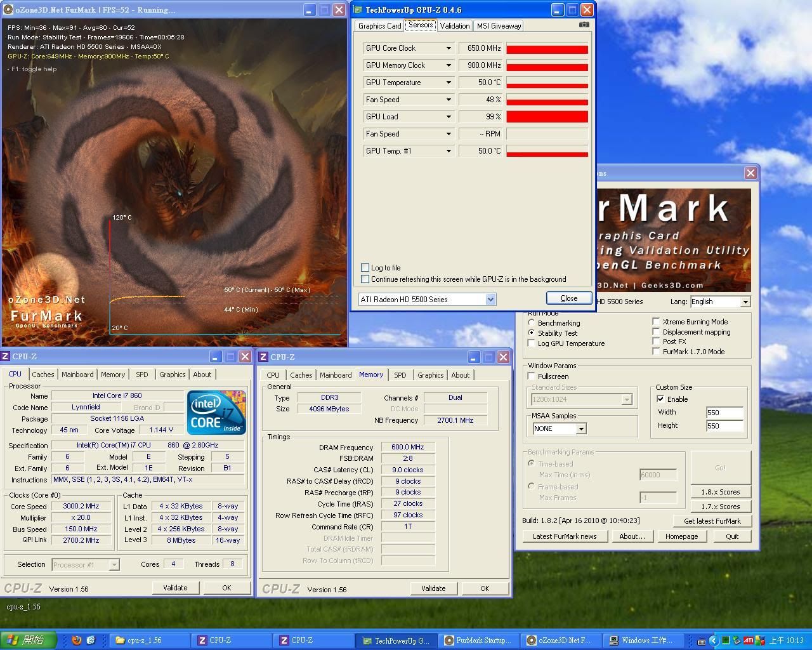Click Close button in GPU-Z
812x650 pixels.
coord(569,298)
